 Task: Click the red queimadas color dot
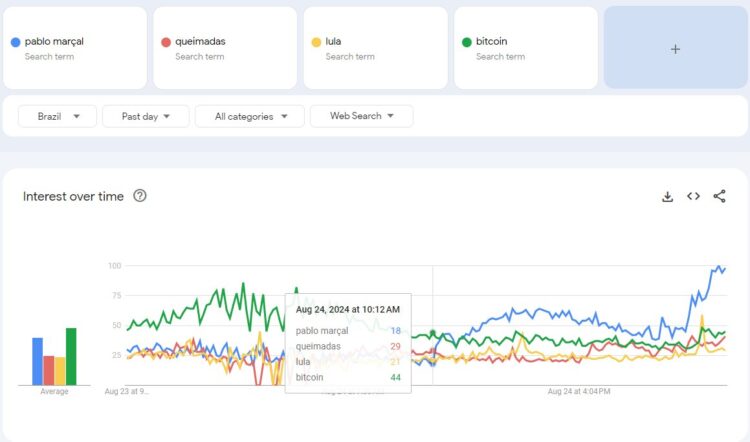coord(166,42)
